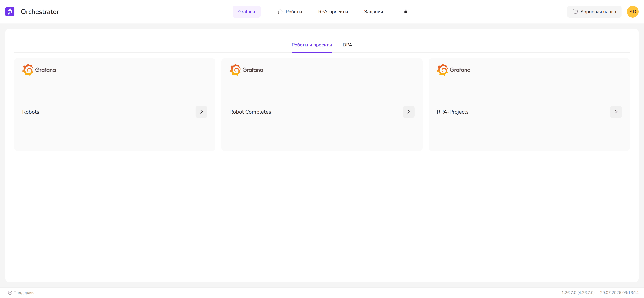Click the Robot Completes card title
Screen dimensions: 644x298
tap(250, 112)
